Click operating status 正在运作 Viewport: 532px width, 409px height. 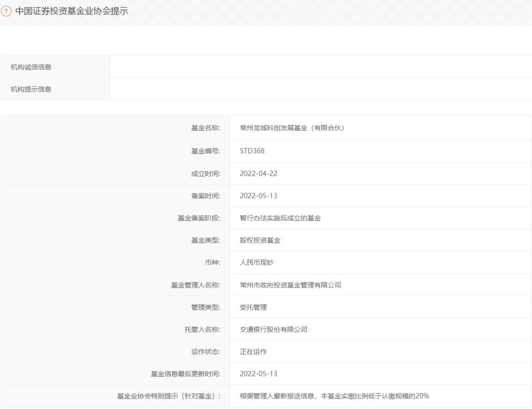pos(253,352)
